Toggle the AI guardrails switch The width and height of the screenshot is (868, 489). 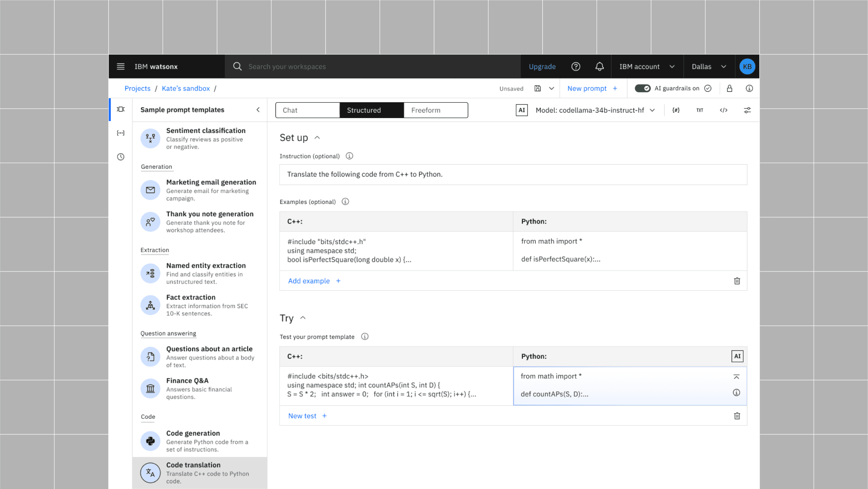(643, 88)
